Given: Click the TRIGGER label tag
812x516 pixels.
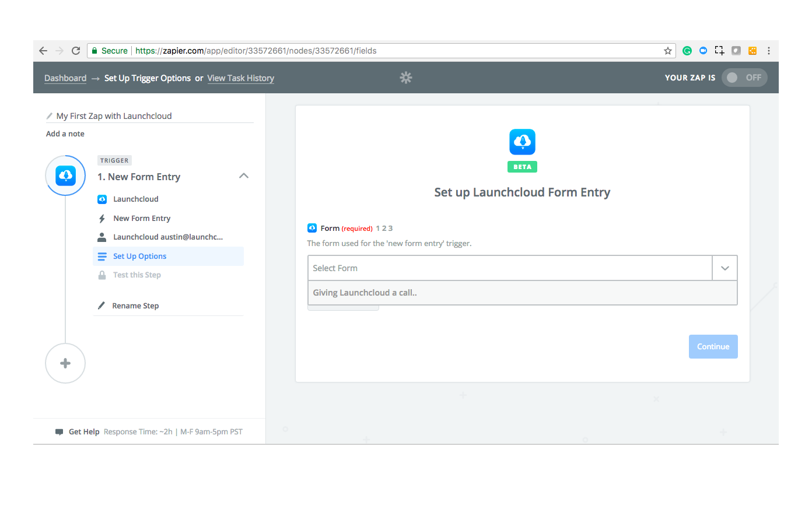Looking at the screenshot, I should point(114,160).
